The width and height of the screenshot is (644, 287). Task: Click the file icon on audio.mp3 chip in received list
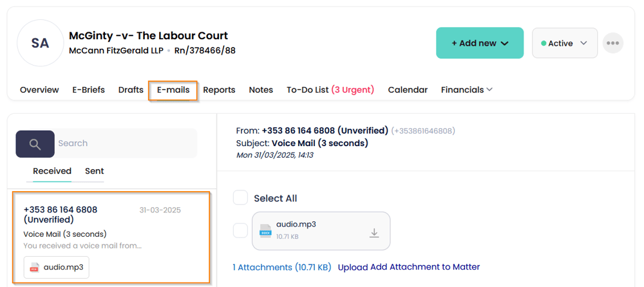tap(35, 267)
